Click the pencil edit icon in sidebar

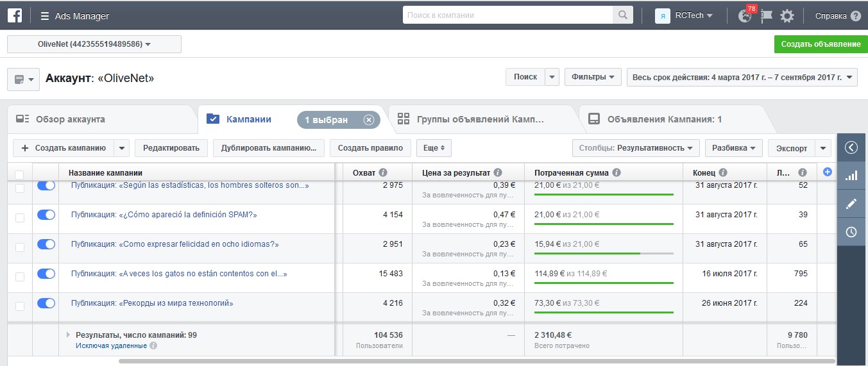851,204
